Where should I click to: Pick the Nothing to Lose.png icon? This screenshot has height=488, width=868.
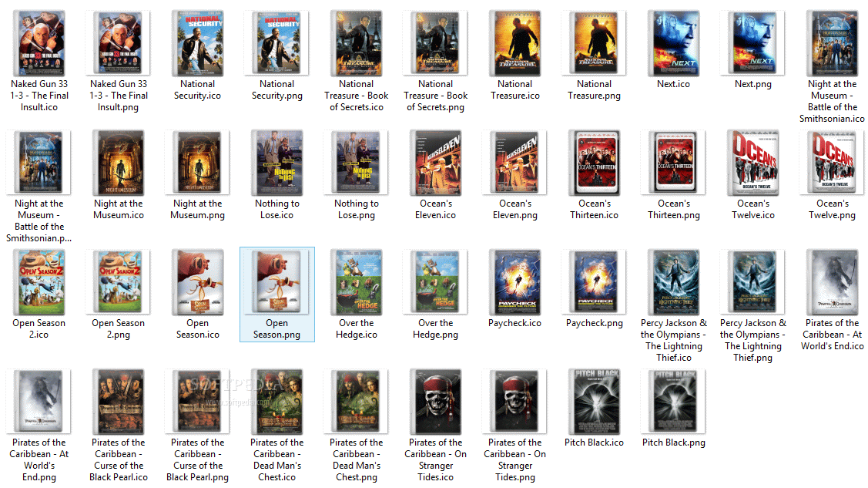click(x=356, y=163)
